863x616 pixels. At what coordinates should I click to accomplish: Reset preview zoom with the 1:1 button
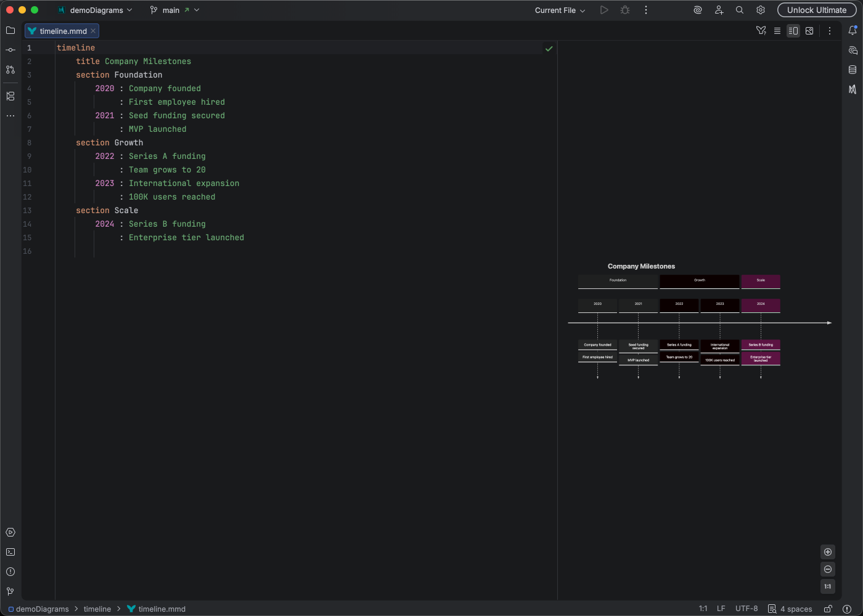point(828,586)
